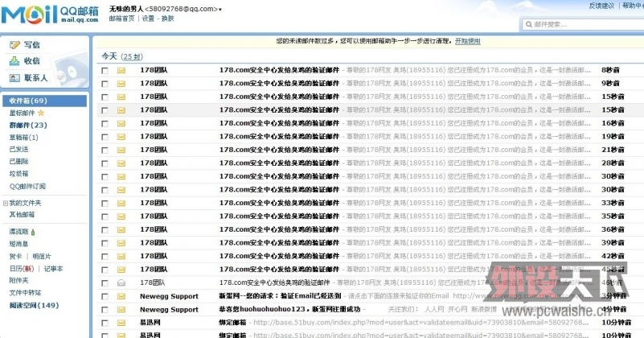This screenshot has width=644, height=338.
Task: Click the envelope icon of the 9秒前 mail
Action: pyautogui.click(x=121, y=84)
